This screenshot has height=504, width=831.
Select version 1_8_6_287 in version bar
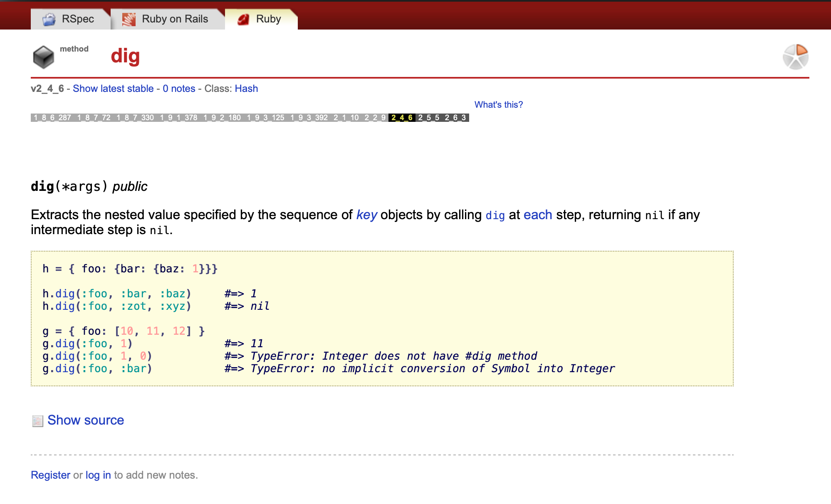[52, 118]
